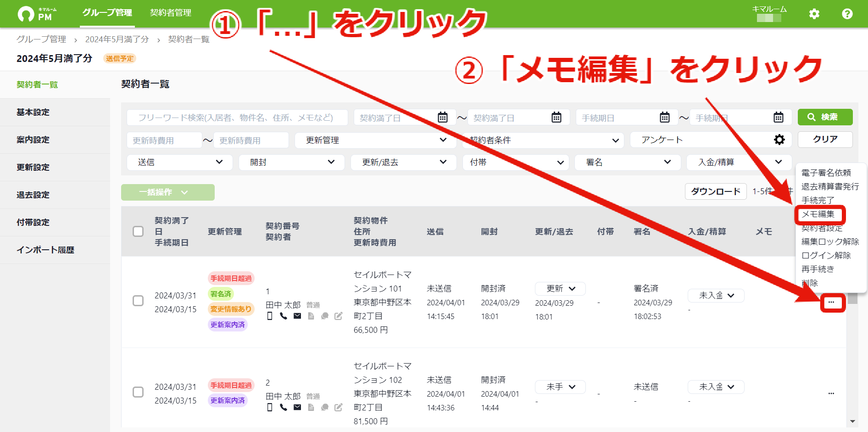This screenshot has height=432, width=868.
Task: Select 手続完了 from the context menu
Action: coord(818,200)
